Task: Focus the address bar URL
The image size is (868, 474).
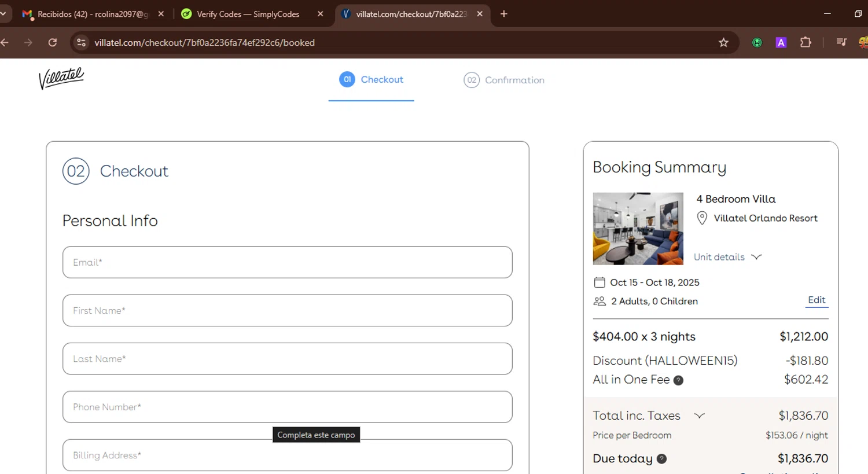Action: click(205, 42)
